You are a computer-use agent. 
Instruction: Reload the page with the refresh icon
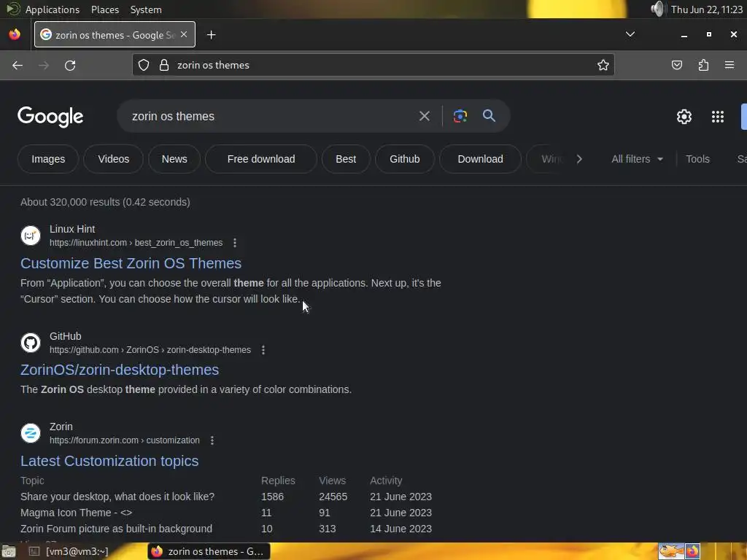pos(70,65)
